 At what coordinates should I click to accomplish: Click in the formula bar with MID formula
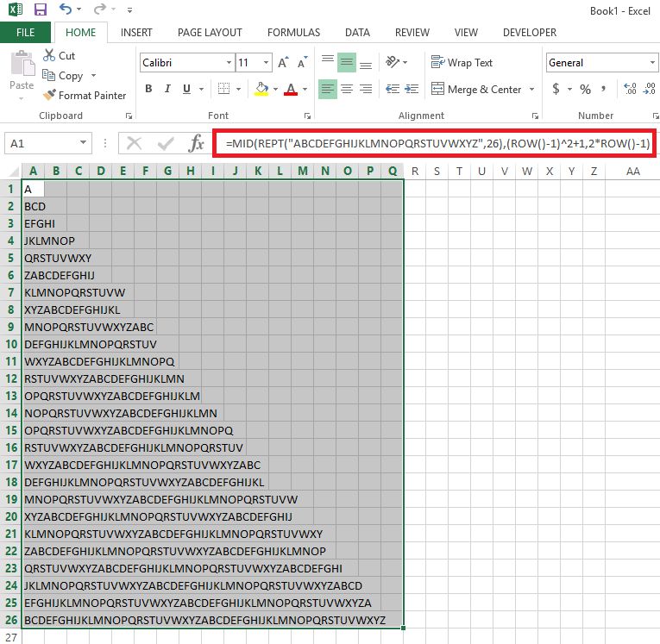pos(434,143)
